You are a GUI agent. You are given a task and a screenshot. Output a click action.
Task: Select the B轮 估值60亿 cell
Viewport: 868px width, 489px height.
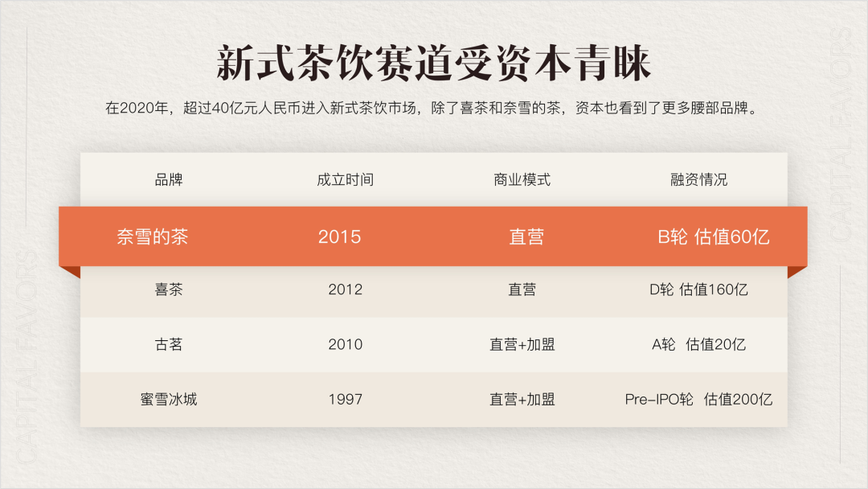[714, 237]
